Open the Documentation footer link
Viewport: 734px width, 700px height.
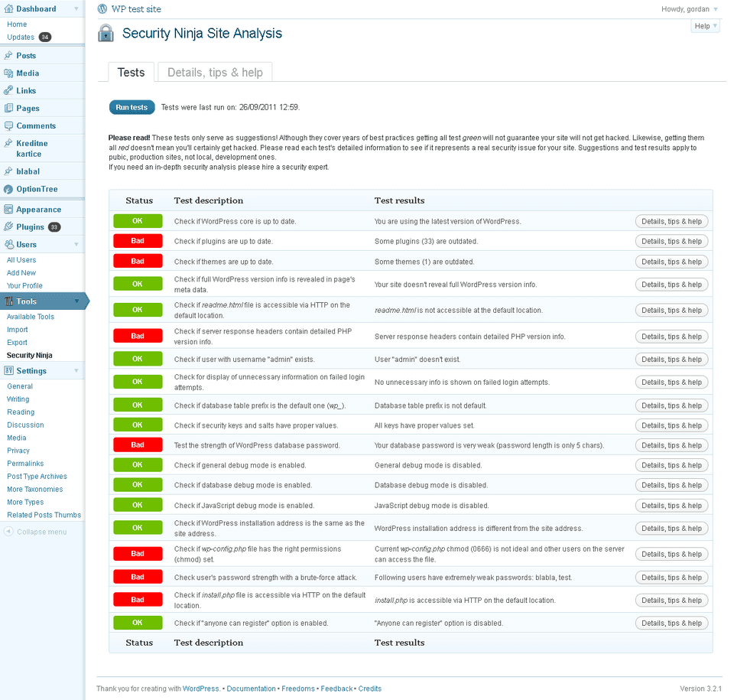click(x=251, y=689)
